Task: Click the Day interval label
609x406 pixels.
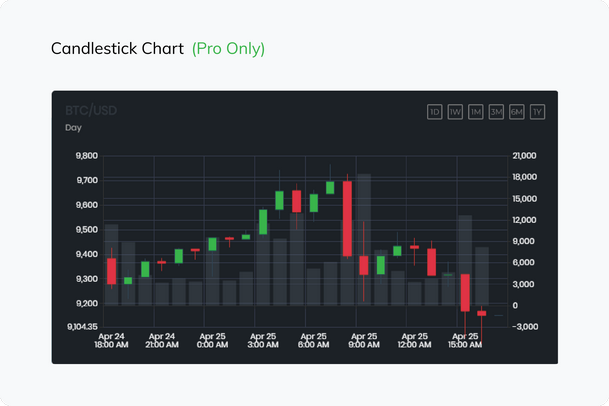Action: click(74, 128)
